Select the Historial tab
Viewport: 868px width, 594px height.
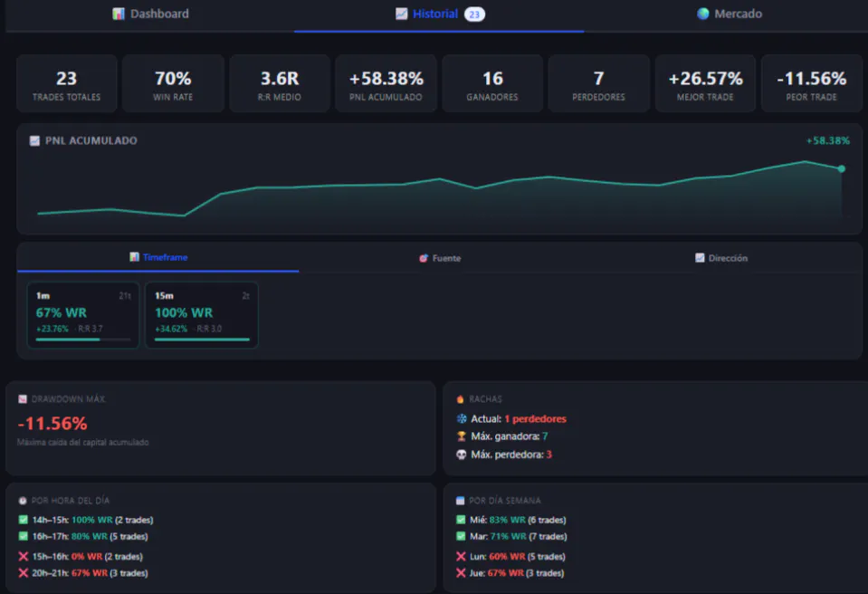pyautogui.click(x=439, y=14)
